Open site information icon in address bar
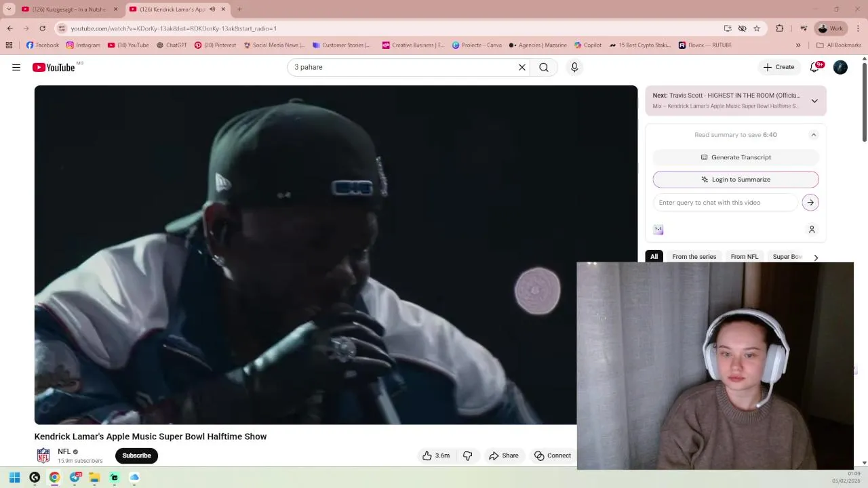This screenshot has height=488, width=868. (x=62, y=28)
